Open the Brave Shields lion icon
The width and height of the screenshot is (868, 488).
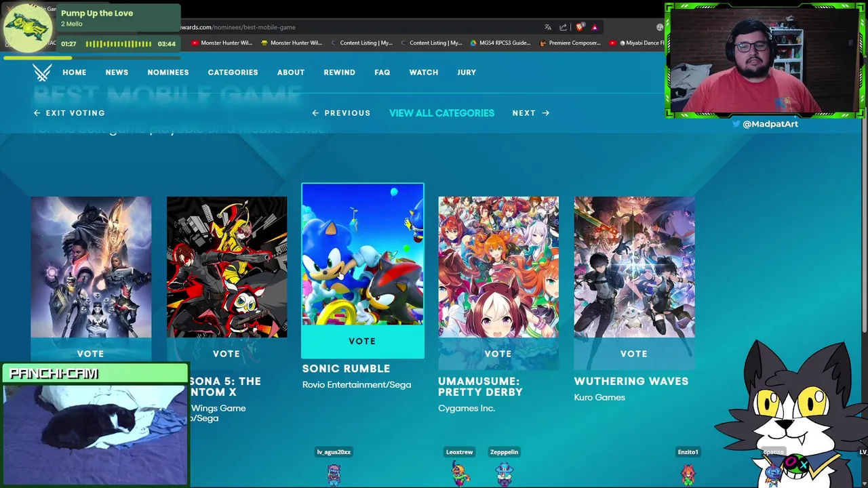[x=579, y=27]
